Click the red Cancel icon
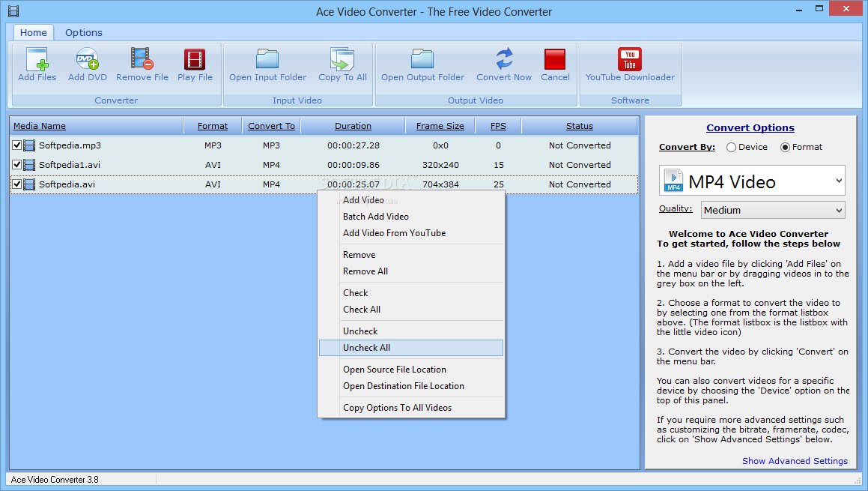868x491 pixels. coord(555,59)
